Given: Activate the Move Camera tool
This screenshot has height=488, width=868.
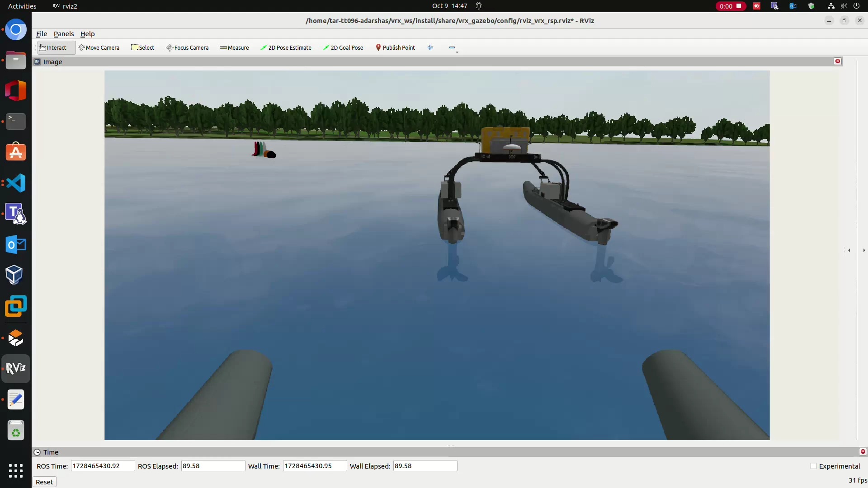Looking at the screenshot, I should tap(99, 47).
